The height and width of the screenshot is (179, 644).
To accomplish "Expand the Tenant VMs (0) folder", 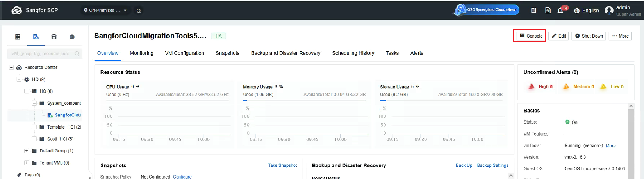I will coord(27,163).
